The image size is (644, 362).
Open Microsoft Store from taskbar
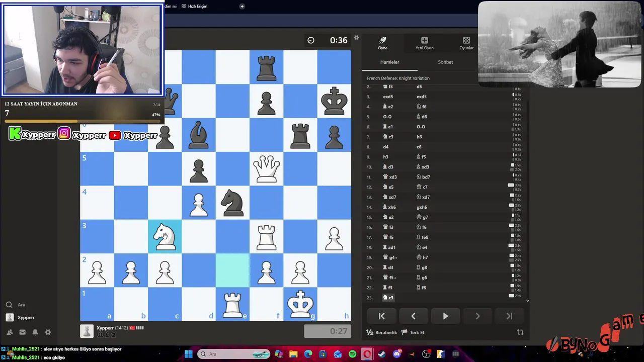[323, 354]
